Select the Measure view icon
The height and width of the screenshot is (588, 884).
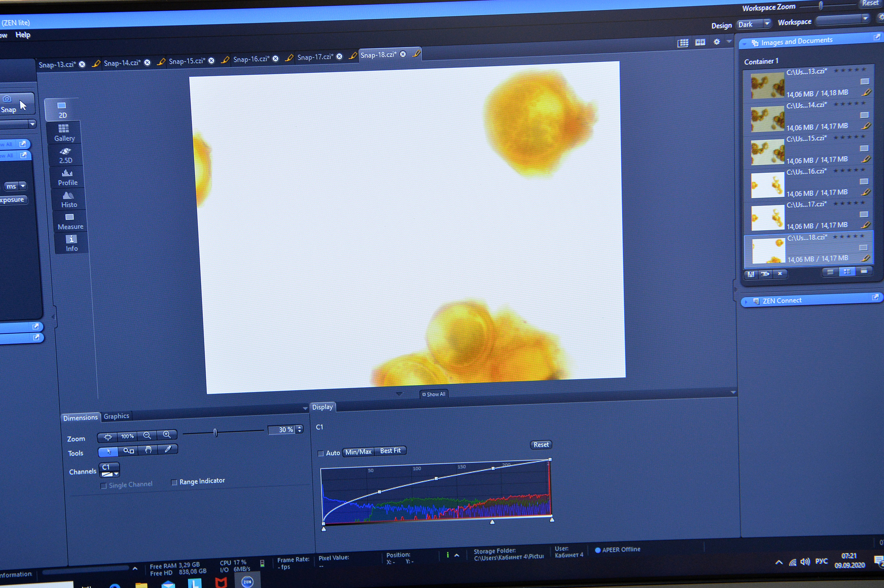[x=70, y=221]
